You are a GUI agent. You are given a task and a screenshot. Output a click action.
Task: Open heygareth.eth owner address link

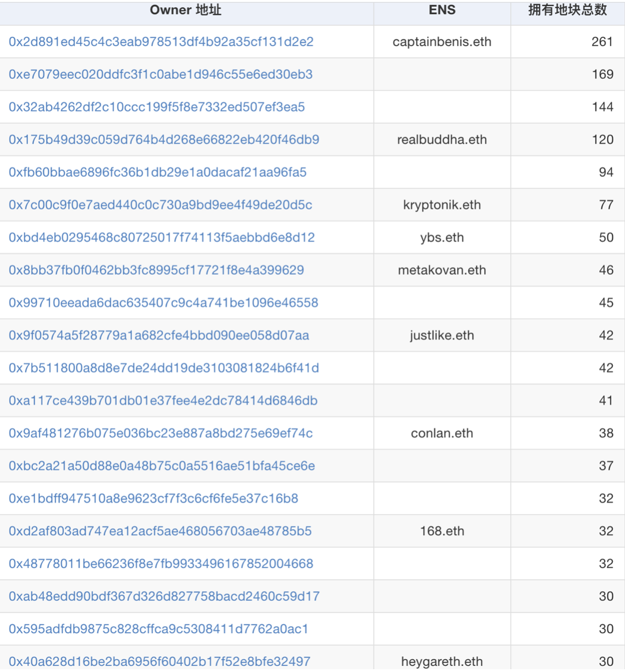click(x=159, y=661)
